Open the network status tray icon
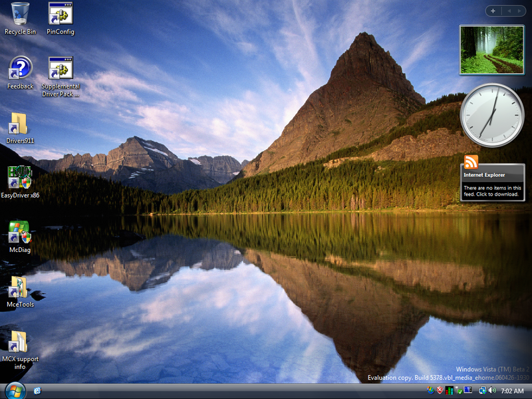Screen dimensions: 532x399 (x=481, y=390)
